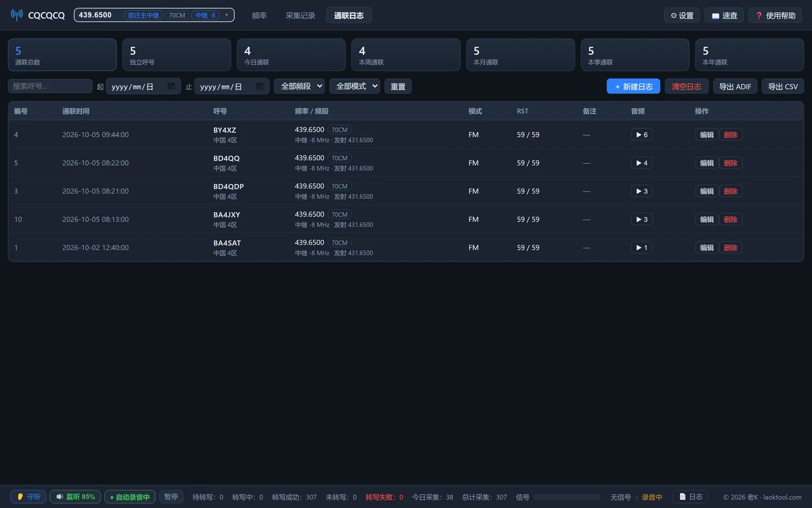Open calendar picker for end date
Viewport: 812px width, 508px height.
click(x=259, y=86)
